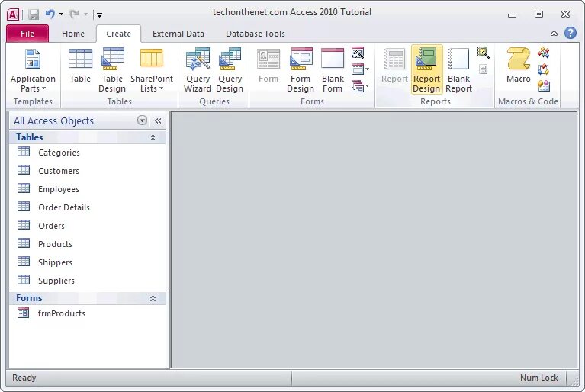Image resolution: width=585 pixels, height=392 pixels.
Task: Launch the Form Wizard icon
Action: [x=358, y=53]
